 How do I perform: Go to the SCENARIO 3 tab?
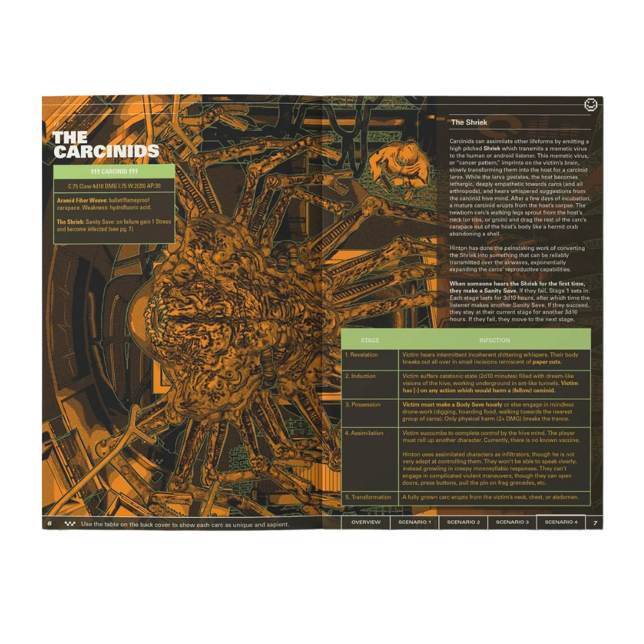(512, 522)
